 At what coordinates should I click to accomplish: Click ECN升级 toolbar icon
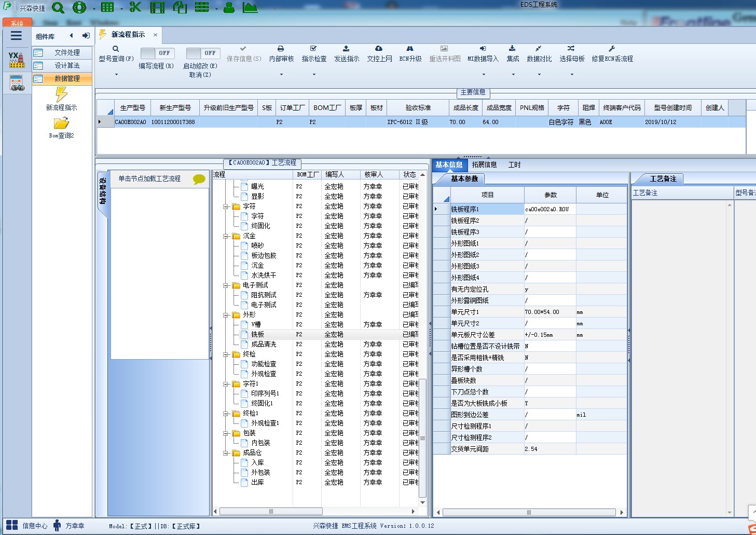click(410, 49)
